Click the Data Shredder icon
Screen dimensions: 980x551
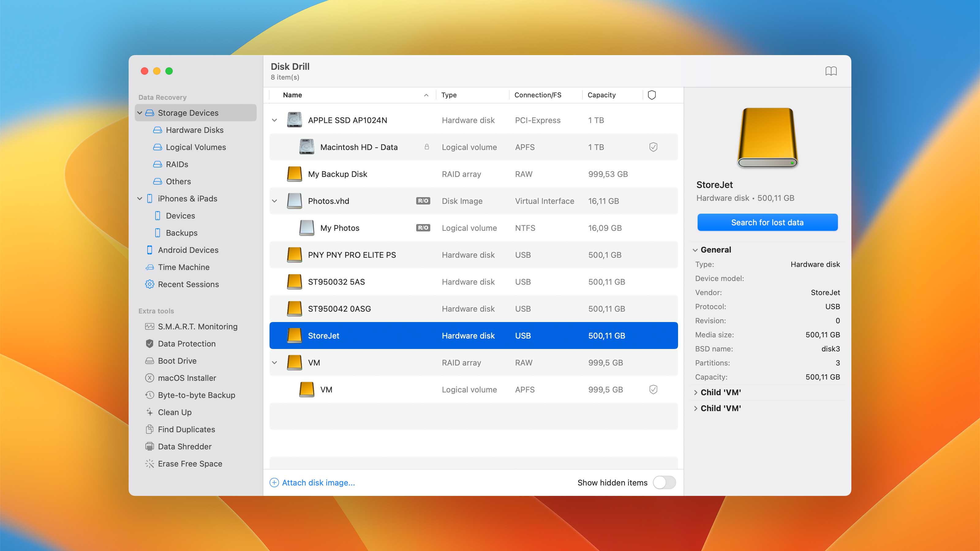tap(149, 446)
